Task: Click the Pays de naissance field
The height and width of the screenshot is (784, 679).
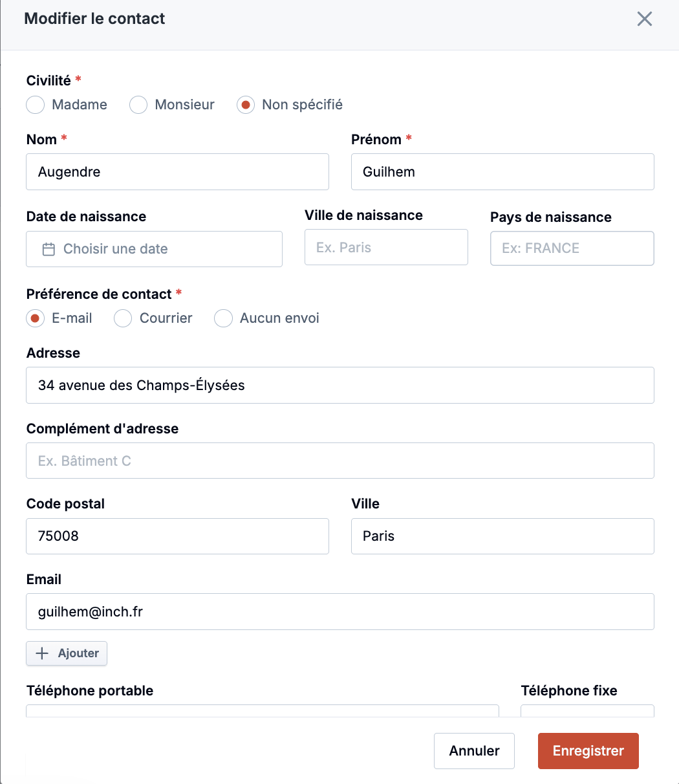Action: 572,248
